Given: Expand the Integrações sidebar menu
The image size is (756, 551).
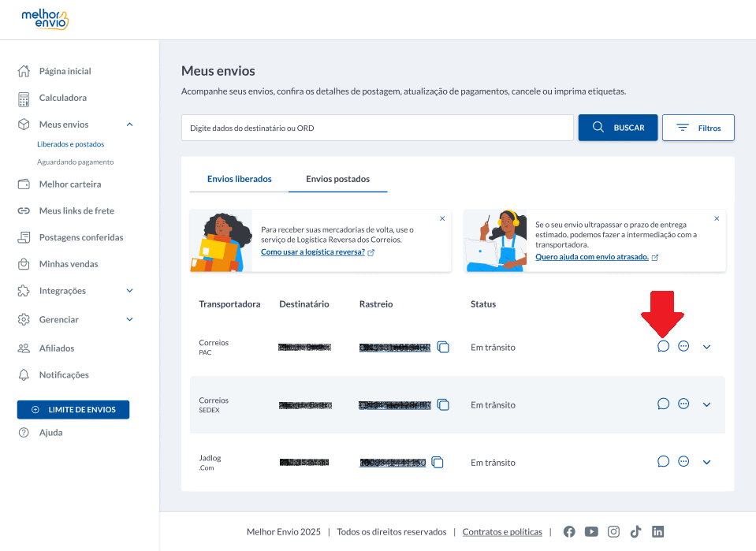Looking at the screenshot, I should click(x=129, y=291).
